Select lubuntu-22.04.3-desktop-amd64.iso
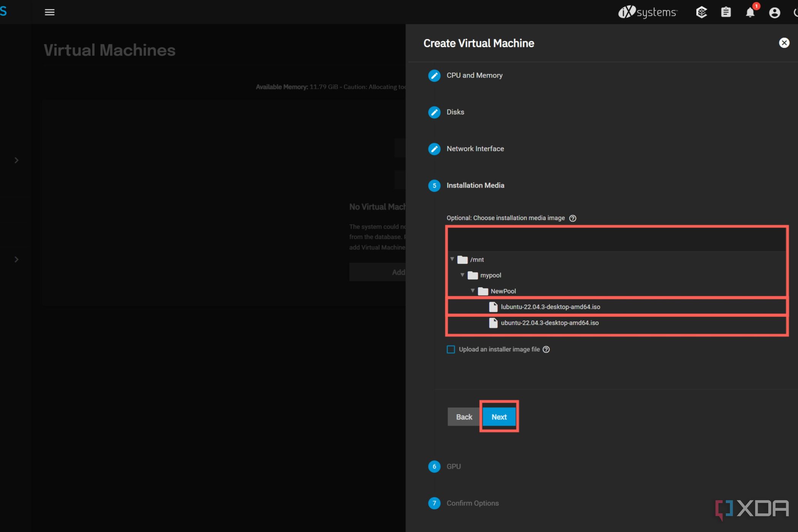This screenshot has width=798, height=532. [x=551, y=307]
